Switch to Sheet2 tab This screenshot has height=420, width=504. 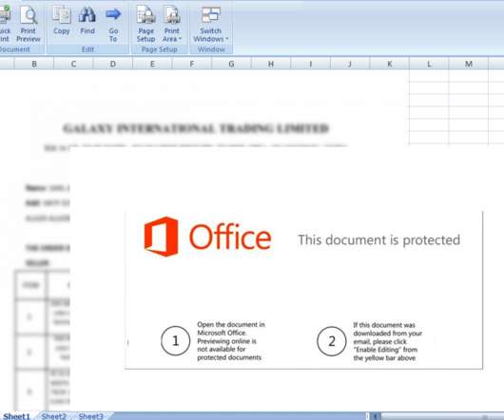[53, 416]
